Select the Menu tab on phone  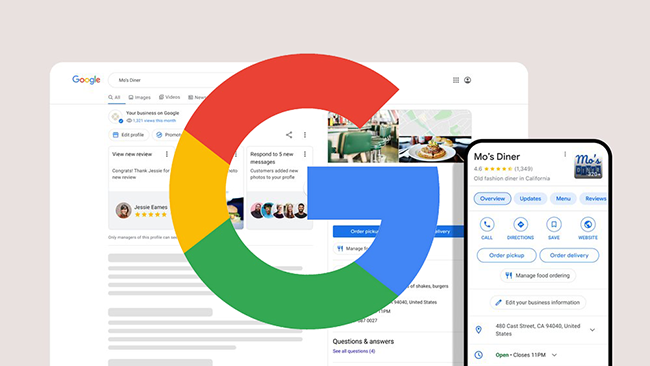563,199
